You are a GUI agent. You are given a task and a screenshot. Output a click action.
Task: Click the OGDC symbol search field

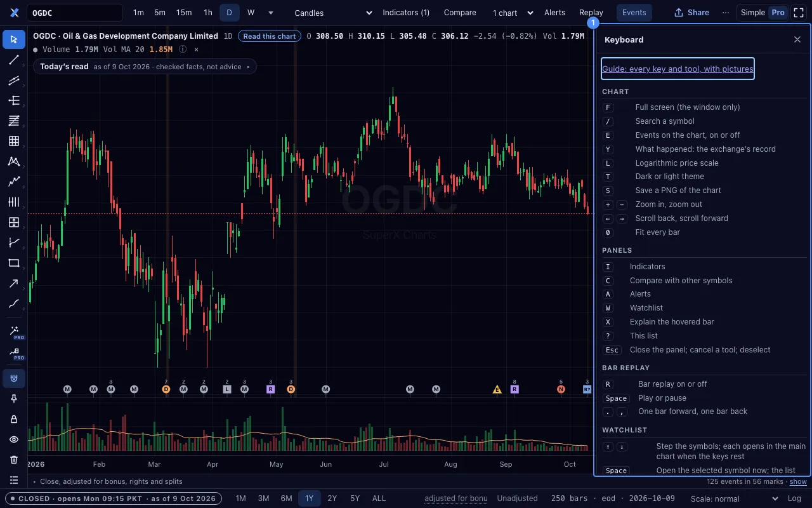(x=75, y=13)
